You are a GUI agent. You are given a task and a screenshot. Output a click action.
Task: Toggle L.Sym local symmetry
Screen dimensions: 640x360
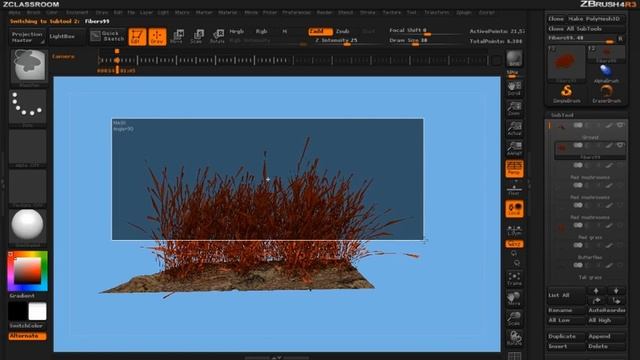pyautogui.click(x=514, y=230)
